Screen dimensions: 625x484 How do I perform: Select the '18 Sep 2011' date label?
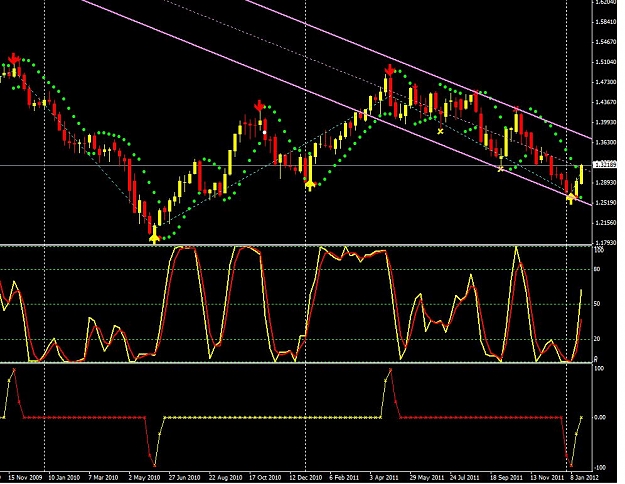point(506,477)
